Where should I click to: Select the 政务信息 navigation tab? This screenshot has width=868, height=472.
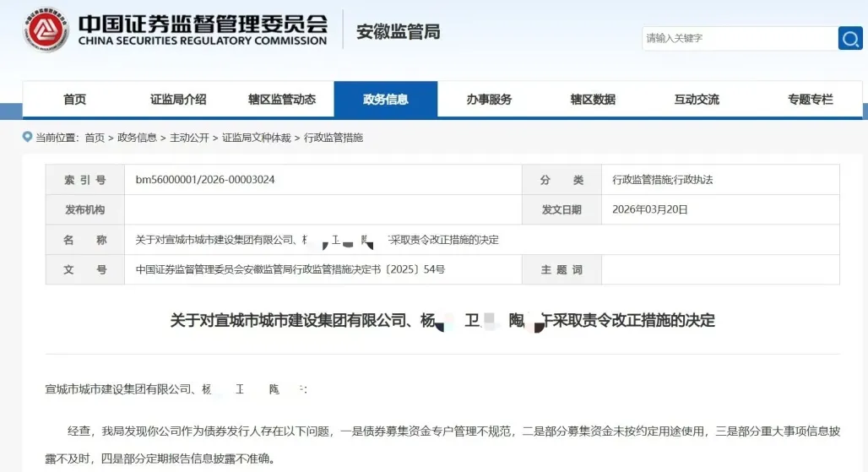pos(386,100)
